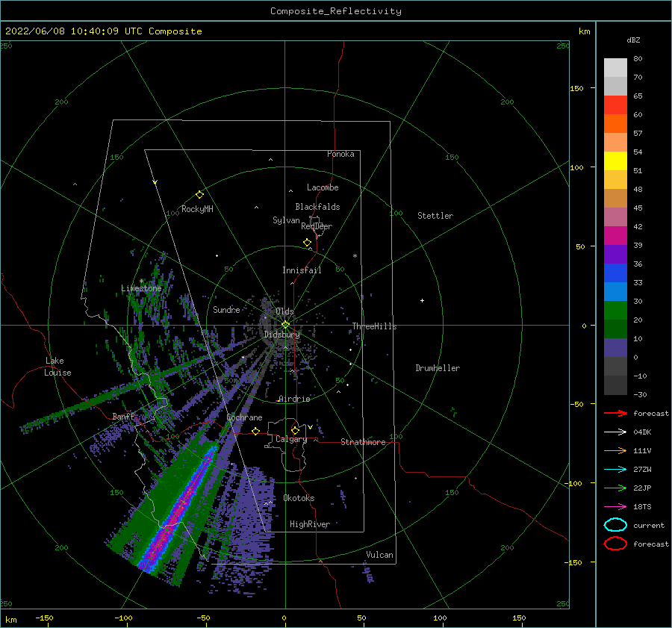672x628 pixels.
Task: Click the Vulcan label
Action: (380, 555)
